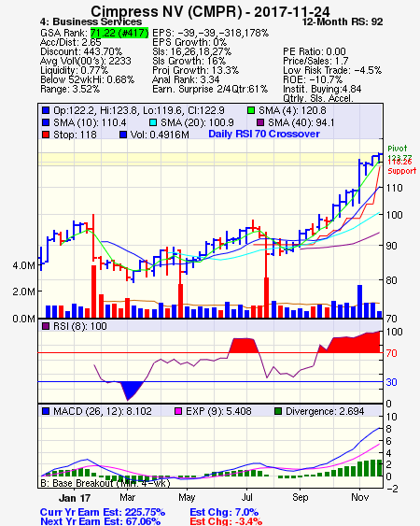This screenshot has width=420, height=526.
Task: Click the 'Nov' time axis label
Action: click(x=360, y=497)
